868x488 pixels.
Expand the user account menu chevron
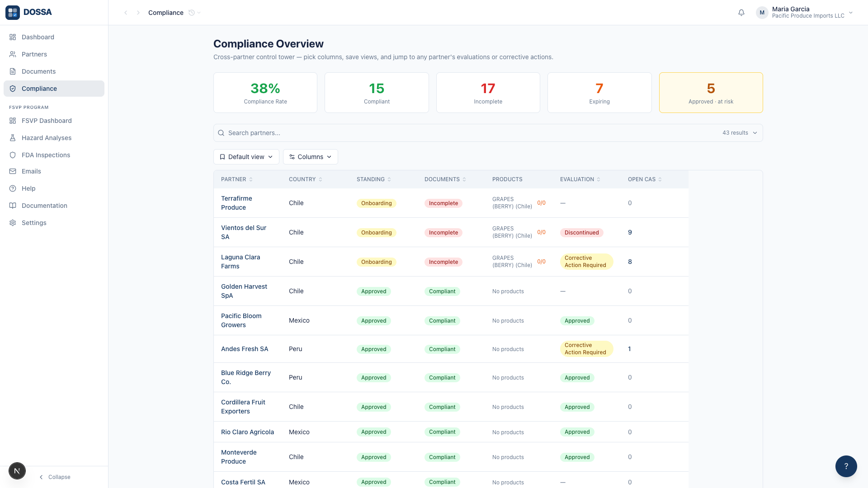click(x=851, y=13)
